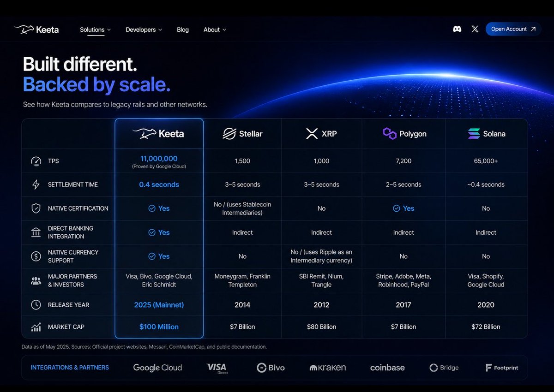The image size is (554, 392).
Task: Click the Settlement Time lightning bolt icon
Action: click(x=36, y=184)
